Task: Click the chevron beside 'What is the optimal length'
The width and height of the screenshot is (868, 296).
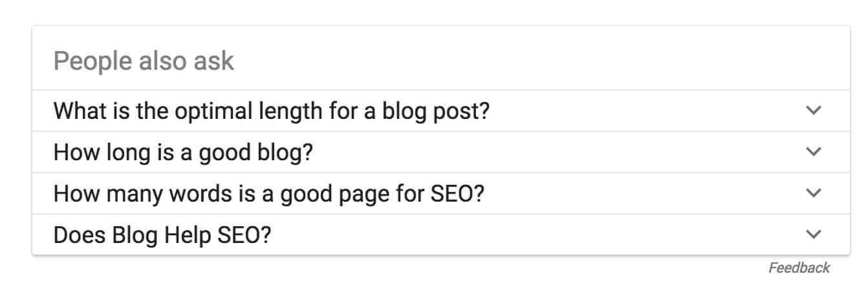Action: 814,111
